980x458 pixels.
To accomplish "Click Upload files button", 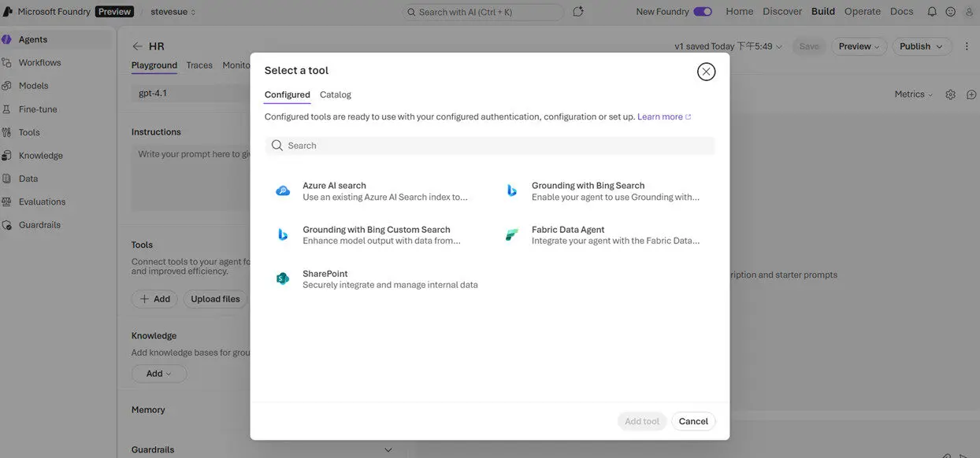I will pyautogui.click(x=216, y=299).
